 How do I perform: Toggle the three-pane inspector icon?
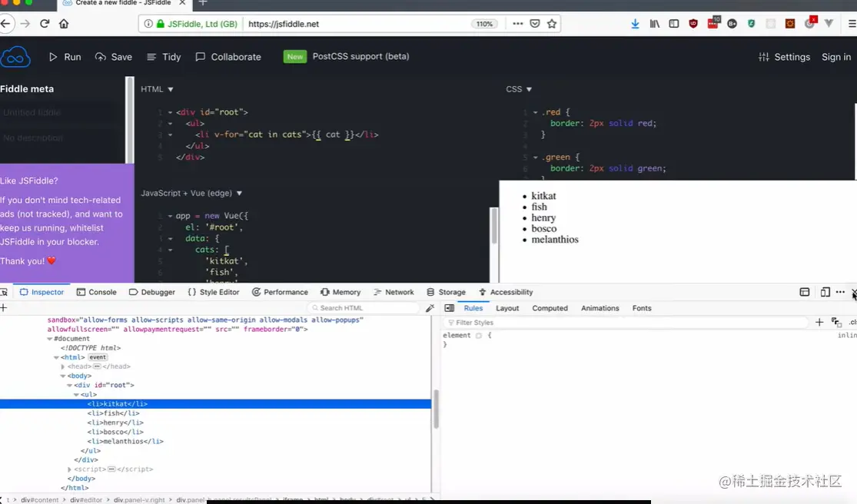450,308
